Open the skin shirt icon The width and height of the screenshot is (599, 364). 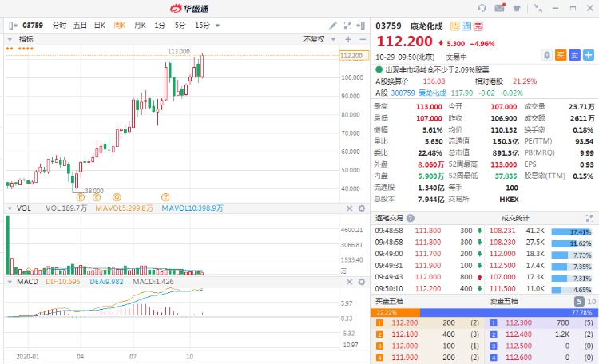(x=517, y=8)
